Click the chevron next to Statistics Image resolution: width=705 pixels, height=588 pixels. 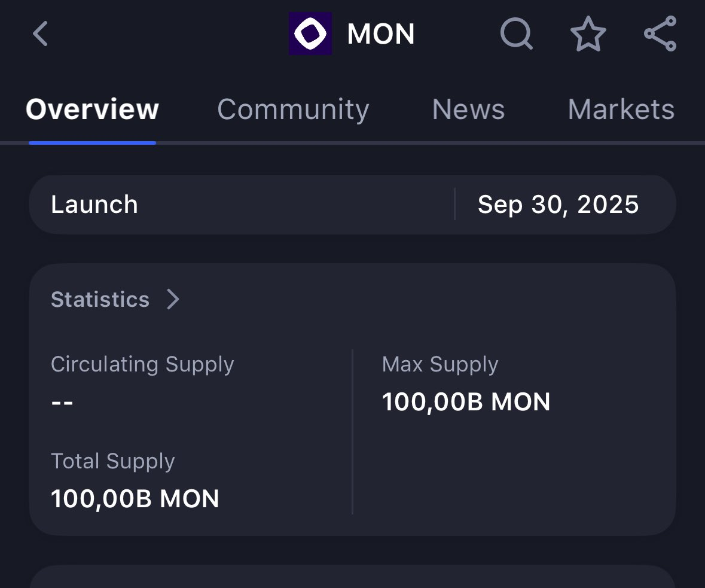(x=173, y=300)
